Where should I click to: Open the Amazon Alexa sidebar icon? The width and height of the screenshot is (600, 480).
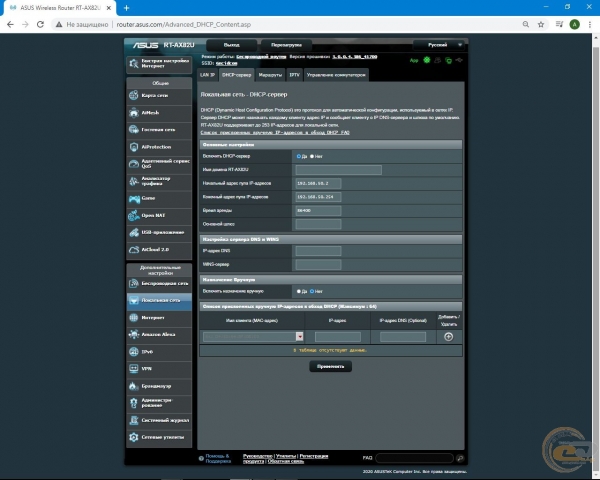[134, 335]
